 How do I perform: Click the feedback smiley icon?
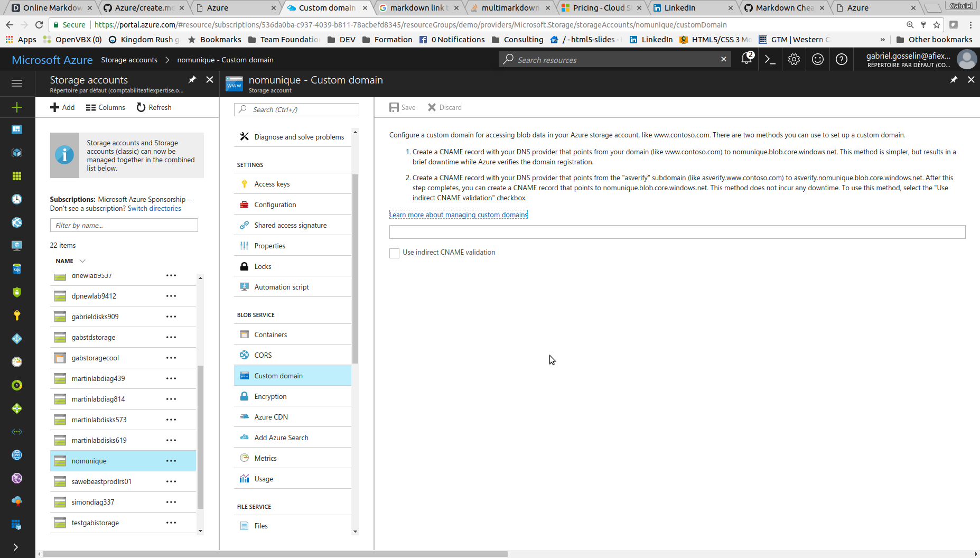coord(817,60)
